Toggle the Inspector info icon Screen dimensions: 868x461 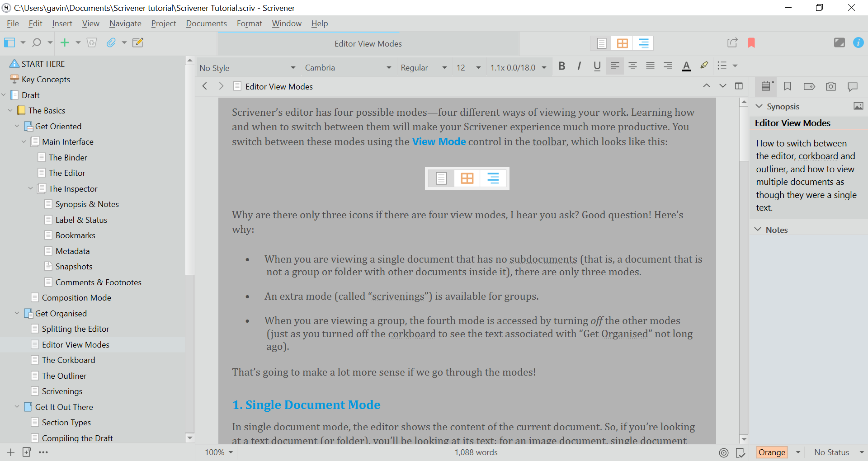[858, 42]
